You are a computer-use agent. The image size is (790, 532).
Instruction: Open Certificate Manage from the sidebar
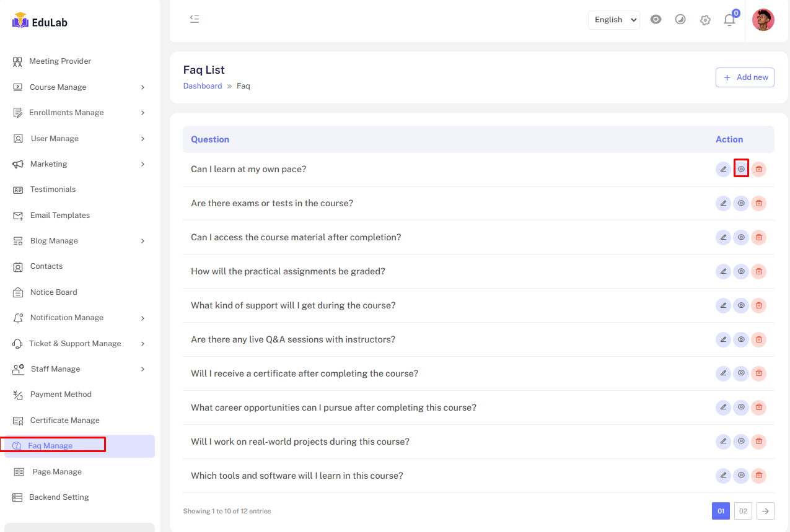(64, 421)
